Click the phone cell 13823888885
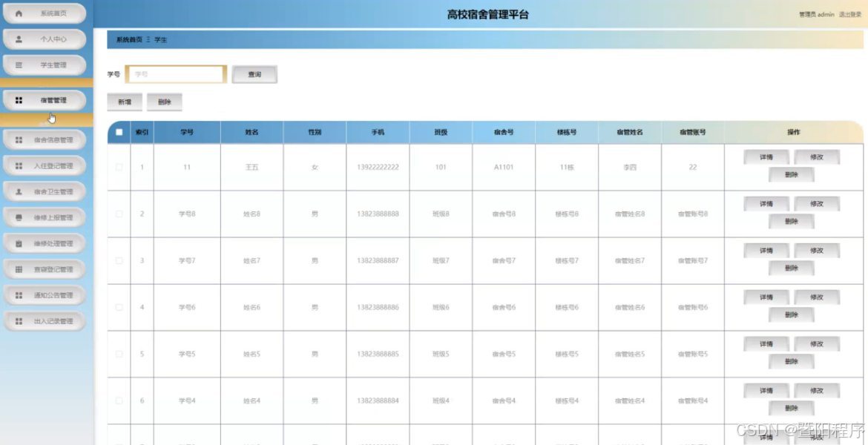The height and width of the screenshot is (445, 868). point(378,354)
